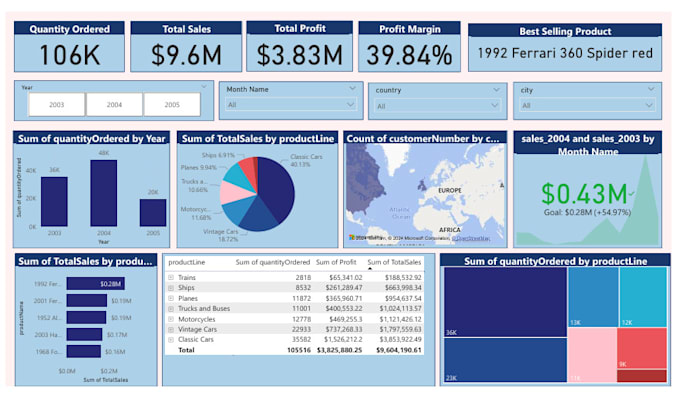The height and width of the screenshot is (398, 680).
Task: Click the smallest dark red treemap tile
Action: [642, 375]
